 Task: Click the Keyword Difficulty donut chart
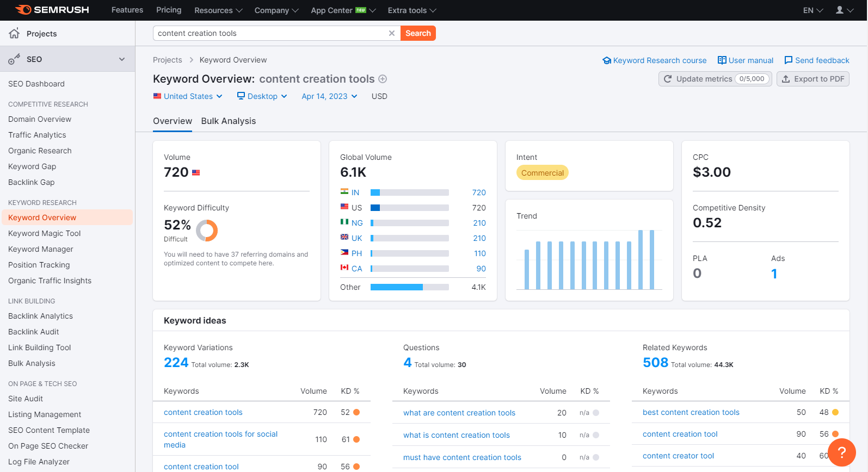(207, 231)
